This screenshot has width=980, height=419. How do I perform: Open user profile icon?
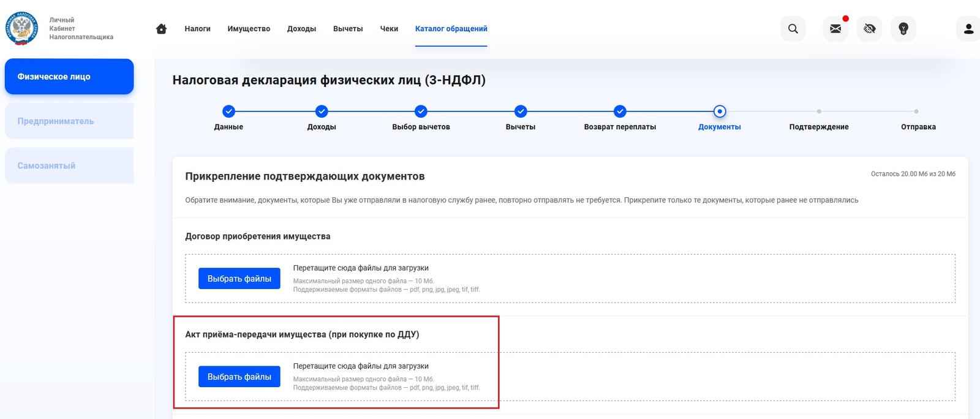(968, 29)
